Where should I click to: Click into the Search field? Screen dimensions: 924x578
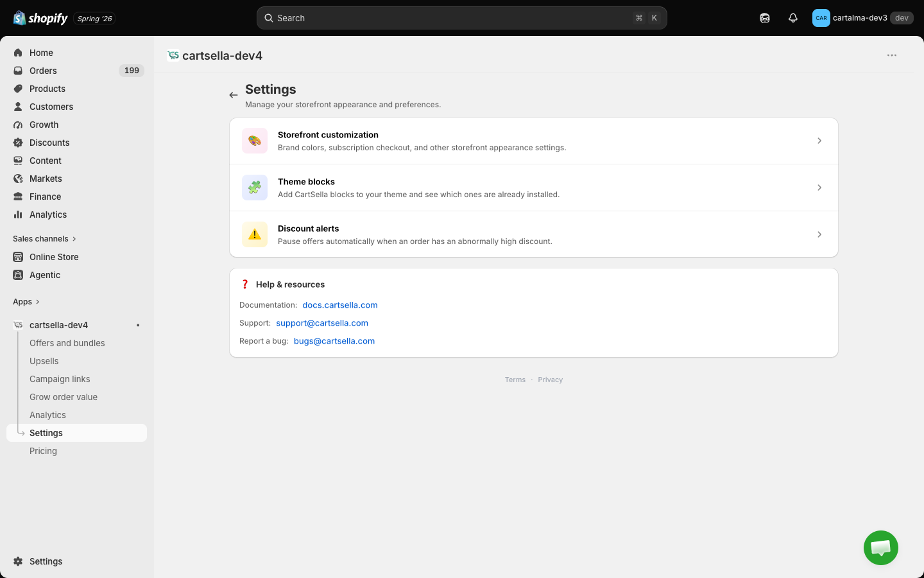click(x=462, y=18)
